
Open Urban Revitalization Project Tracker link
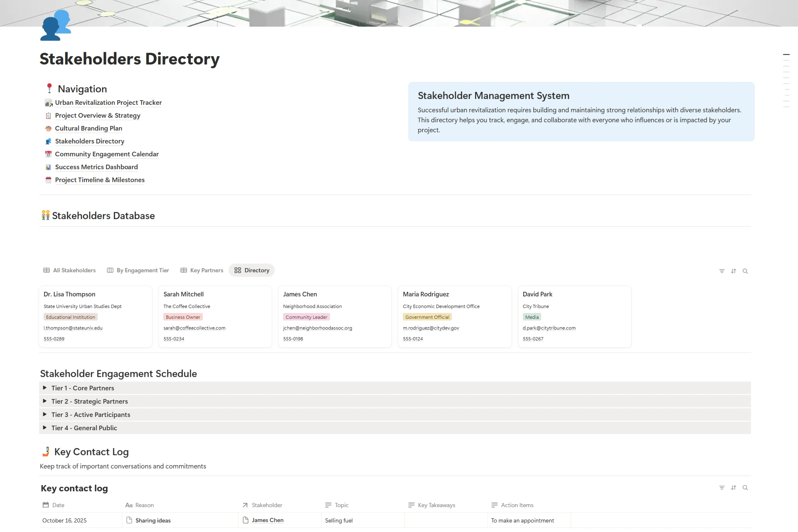point(108,103)
